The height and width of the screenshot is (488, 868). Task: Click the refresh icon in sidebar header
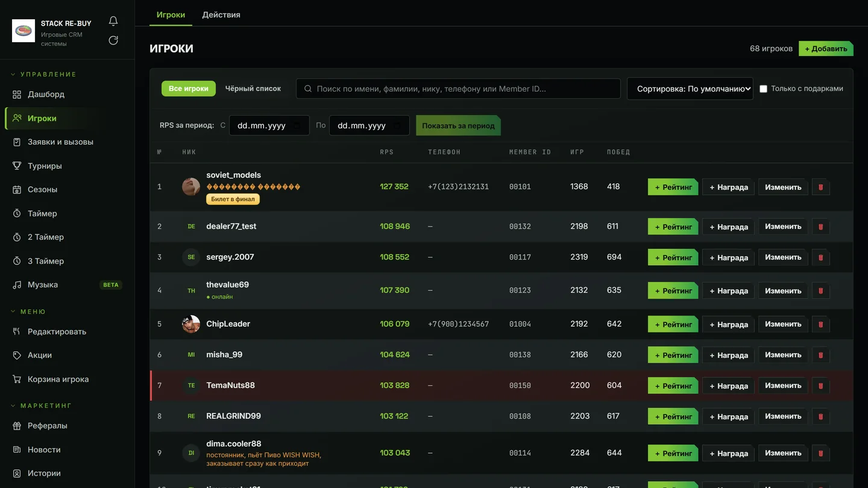[113, 40]
